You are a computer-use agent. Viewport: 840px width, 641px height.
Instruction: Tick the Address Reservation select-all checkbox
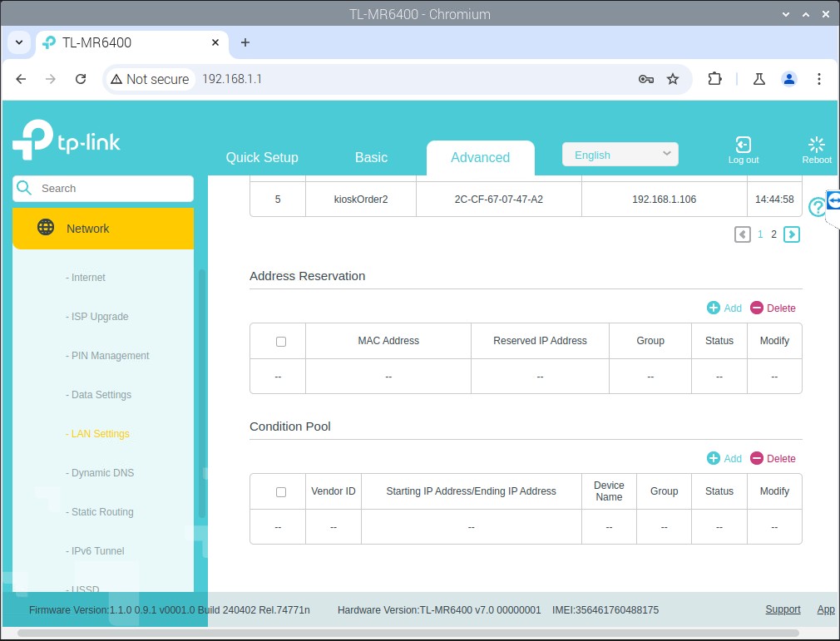coord(280,341)
